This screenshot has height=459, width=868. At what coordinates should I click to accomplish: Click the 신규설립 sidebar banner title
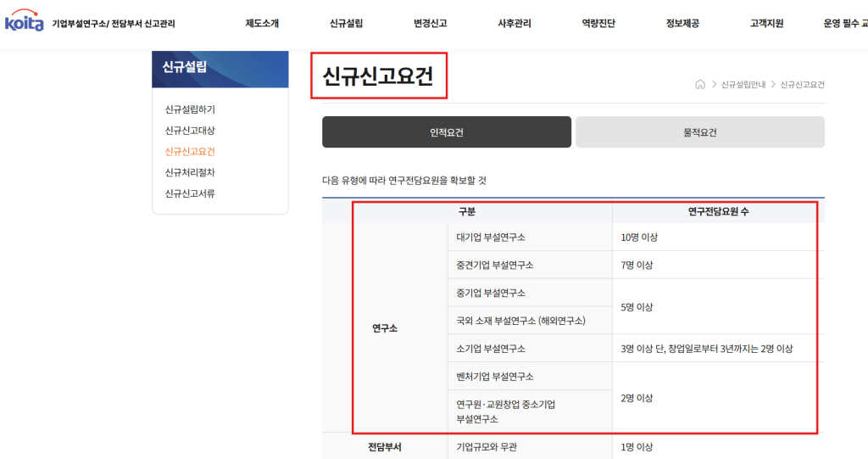pos(184,67)
